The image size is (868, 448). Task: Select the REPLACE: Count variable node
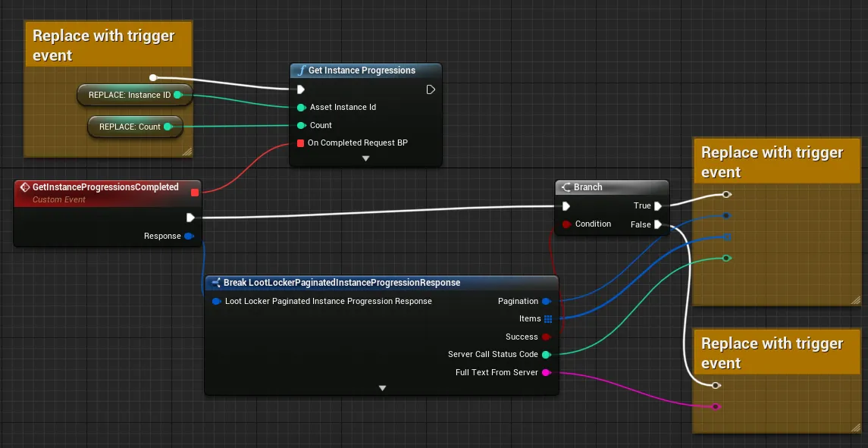coord(135,127)
